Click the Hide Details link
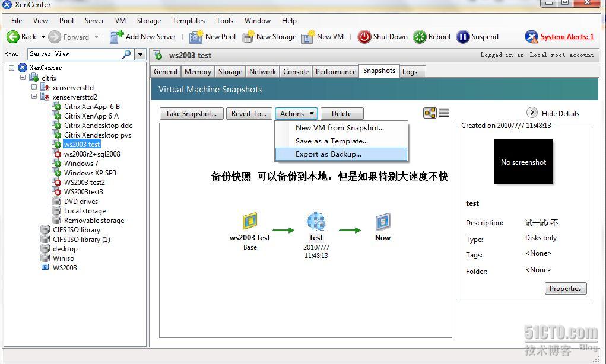Screen dimensions: 606x364 pos(560,113)
